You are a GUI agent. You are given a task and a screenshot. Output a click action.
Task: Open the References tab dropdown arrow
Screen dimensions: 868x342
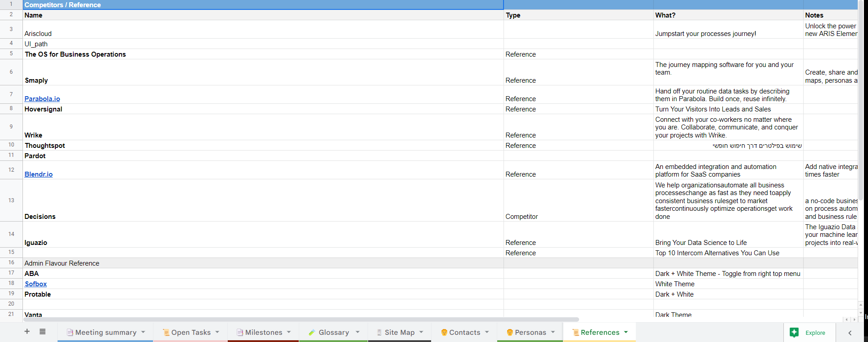click(626, 332)
